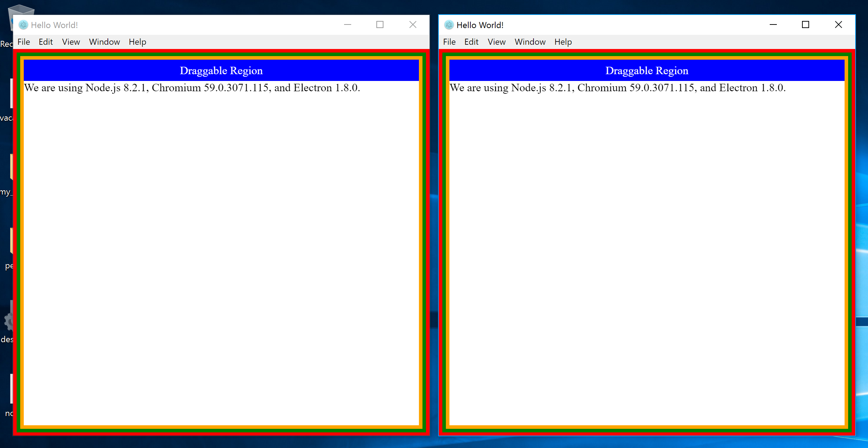
Task: Open the Help menu in the left window
Action: [137, 42]
